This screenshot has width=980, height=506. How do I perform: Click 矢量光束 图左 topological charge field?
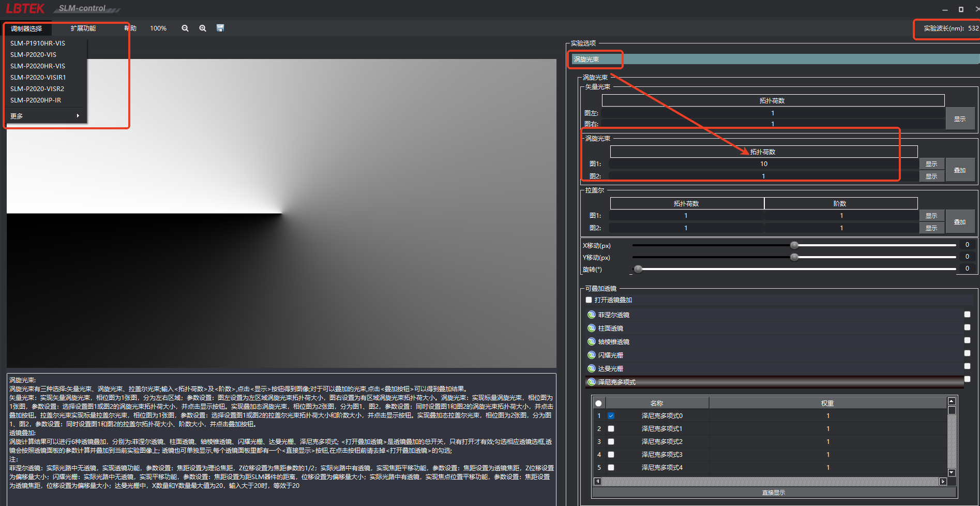tap(773, 113)
